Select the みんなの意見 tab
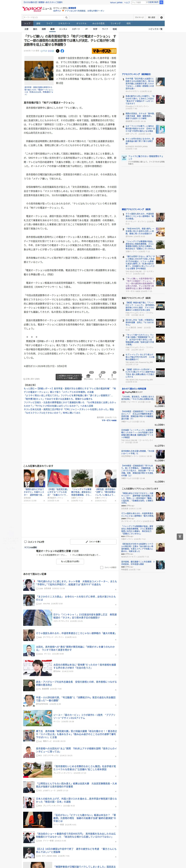 [x=99, y=24]
